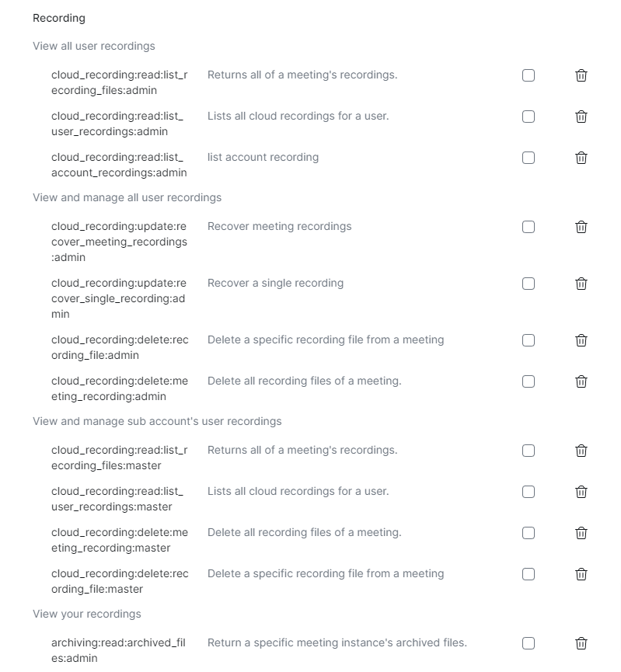Click trash icon for list_user_recordings:admin scope
This screenshot has width=621, height=672.
pyautogui.click(x=581, y=117)
